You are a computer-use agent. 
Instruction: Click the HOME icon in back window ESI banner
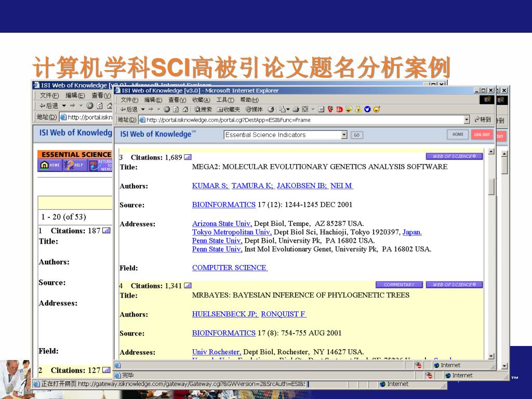(x=50, y=165)
